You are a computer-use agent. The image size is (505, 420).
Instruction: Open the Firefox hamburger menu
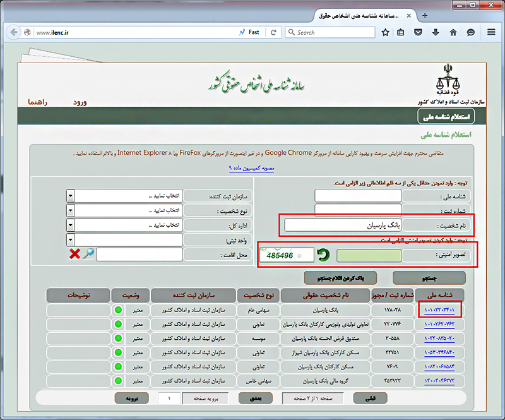pyautogui.click(x=491, y=32)
